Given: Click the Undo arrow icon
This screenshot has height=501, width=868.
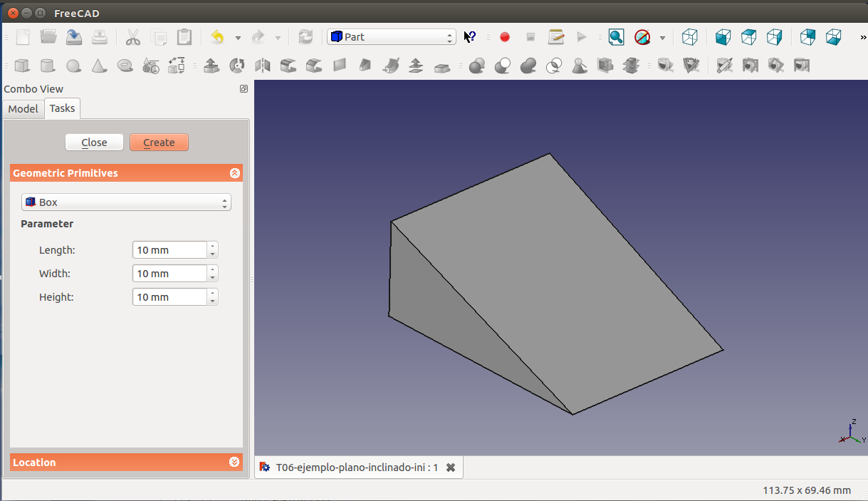Looking at the screenshot, I should 218,37.
